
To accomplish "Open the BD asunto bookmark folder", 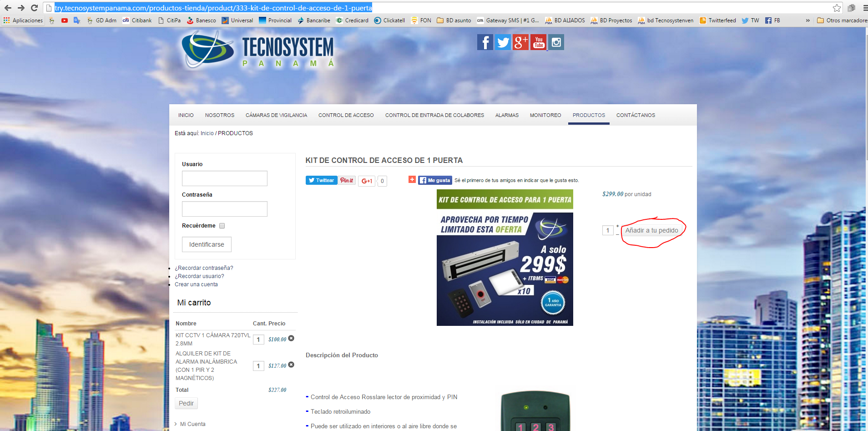I will [454, 20].
